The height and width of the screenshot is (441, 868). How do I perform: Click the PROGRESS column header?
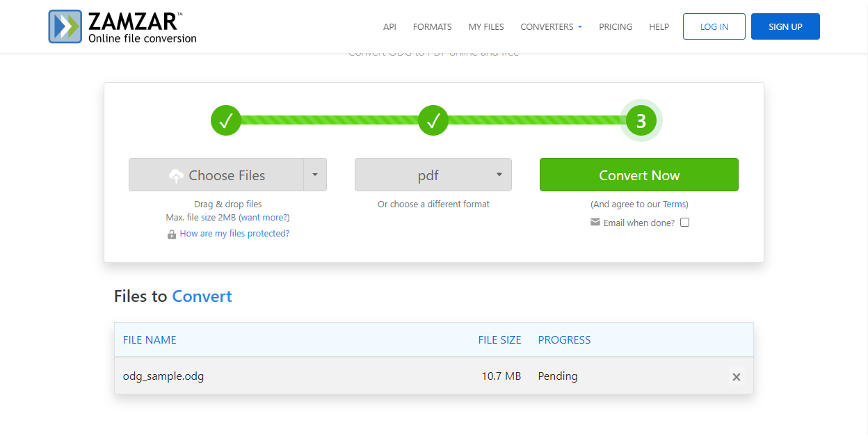pos(564,340)
